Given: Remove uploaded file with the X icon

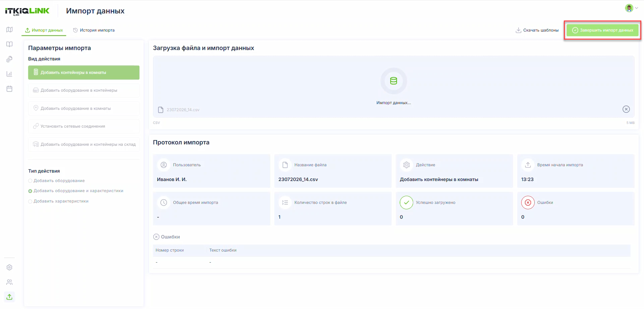Looking at the screenshot, I should (x=626, y=109).
